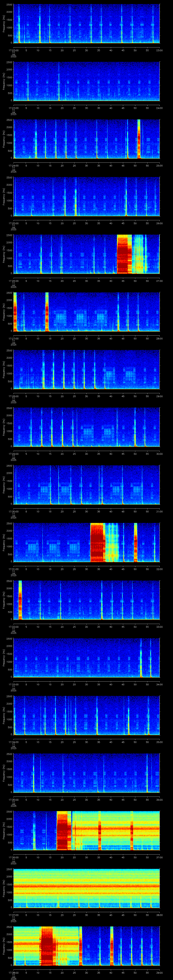This screenshot has width=173, height=980.
Task: Click the 17:29:00 start time label
Action: point(13,454)
